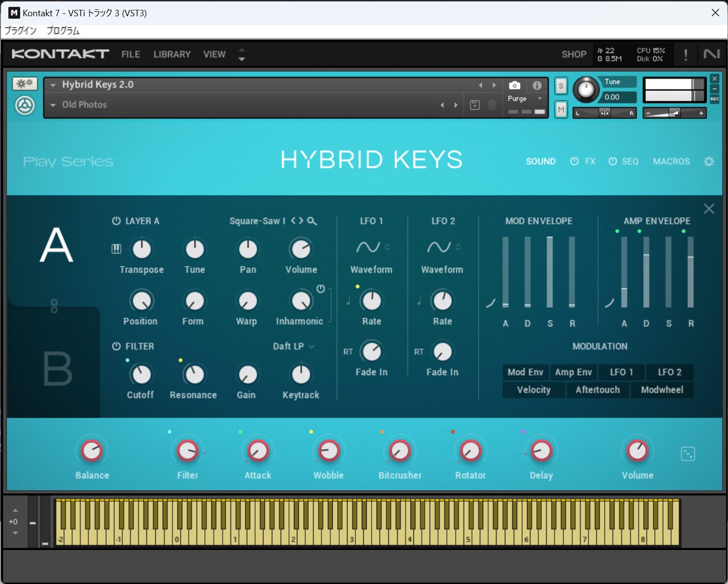Click the Amp Envelope Decay slider
Screen dimensions: 728x584
tap(646, 272)
